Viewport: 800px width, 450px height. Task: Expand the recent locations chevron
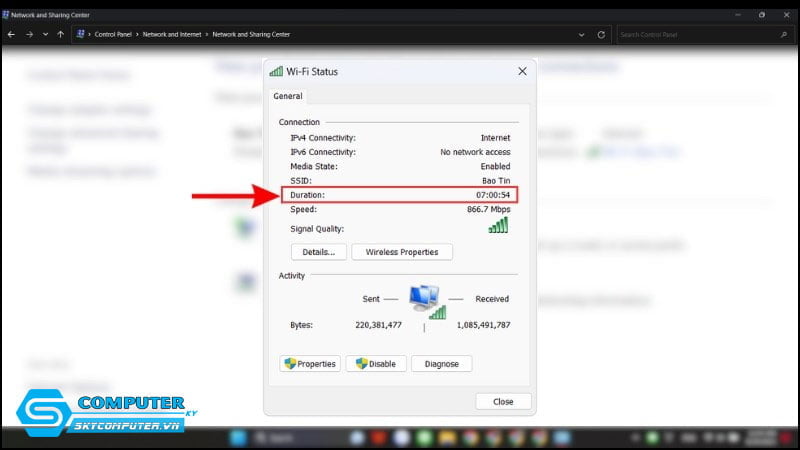pyautogui.click(x=45, y=34)
